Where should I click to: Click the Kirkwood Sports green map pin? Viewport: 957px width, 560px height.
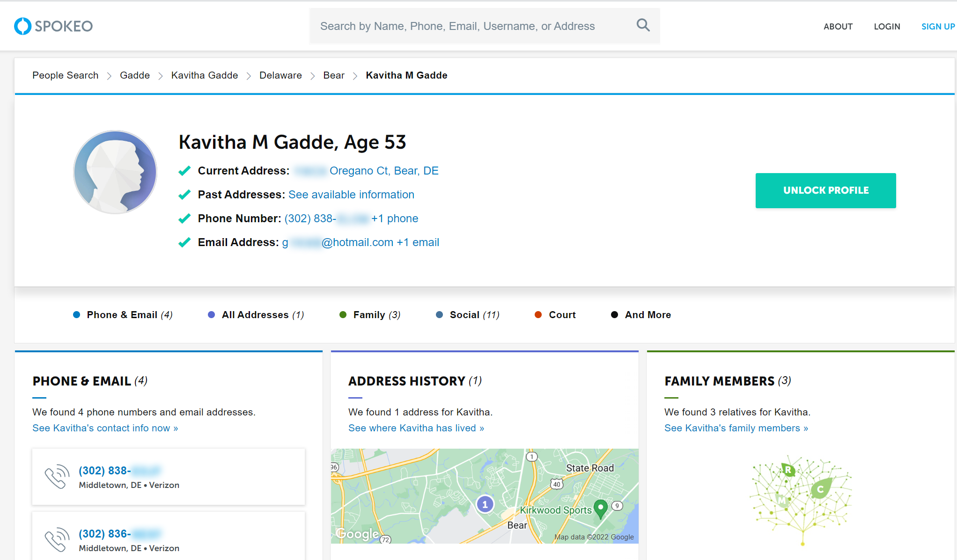tap(601, 509)
